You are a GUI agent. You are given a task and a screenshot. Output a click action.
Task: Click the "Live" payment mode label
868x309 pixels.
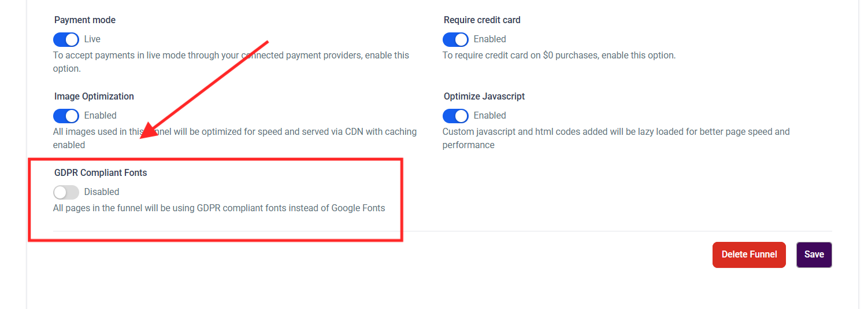pyautogui.click(x=92, y=39)
